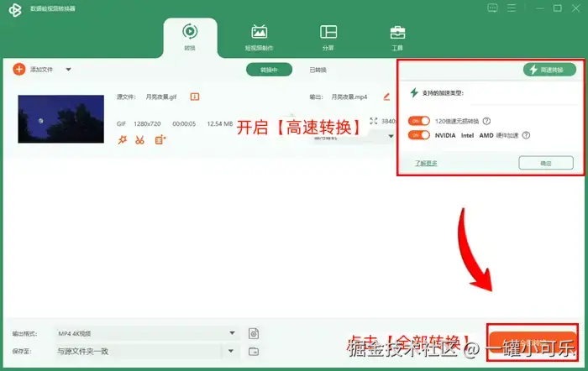588x371 pixels.
Task: Expand the 输出格式 MP4 4K视频 dropdown
Action: click(147, 333)
